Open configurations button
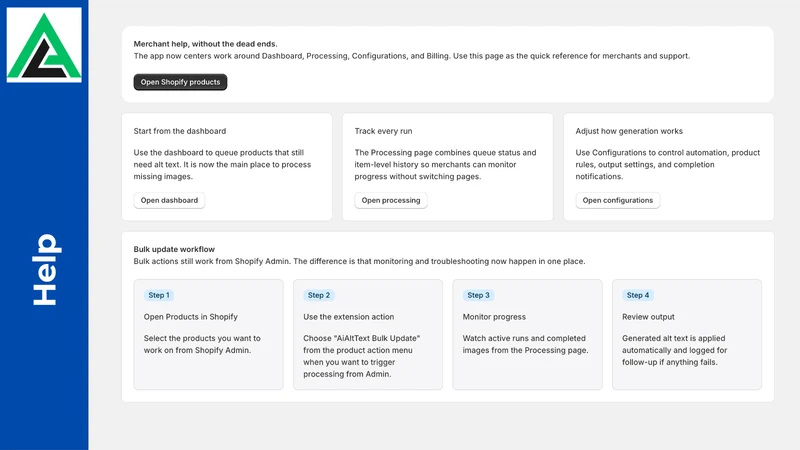This screenshot has height=450, width=800. tap(618, 201)
